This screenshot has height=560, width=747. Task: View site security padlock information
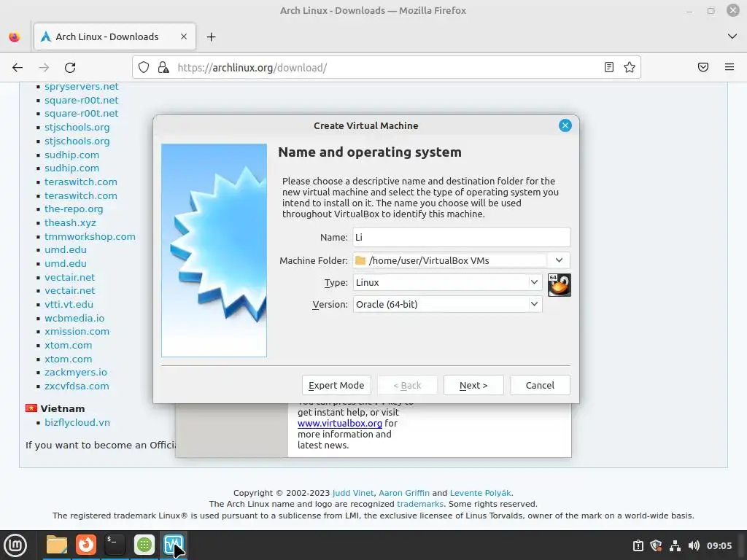point(163,67)
